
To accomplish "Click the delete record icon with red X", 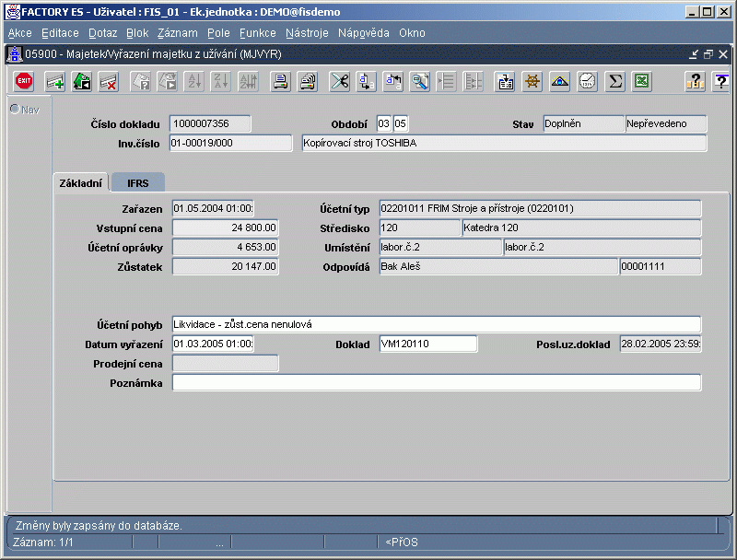I will tap(109, 81).
